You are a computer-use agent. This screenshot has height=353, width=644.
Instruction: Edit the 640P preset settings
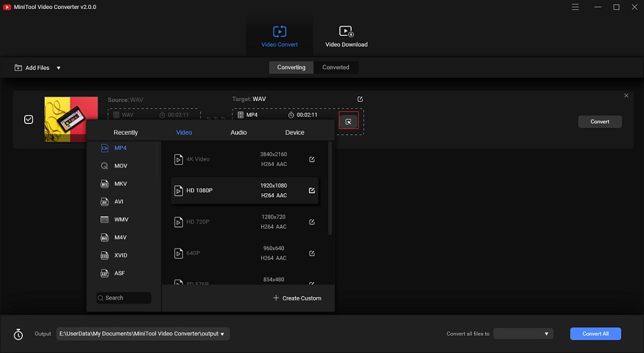(x=312, y=253)
